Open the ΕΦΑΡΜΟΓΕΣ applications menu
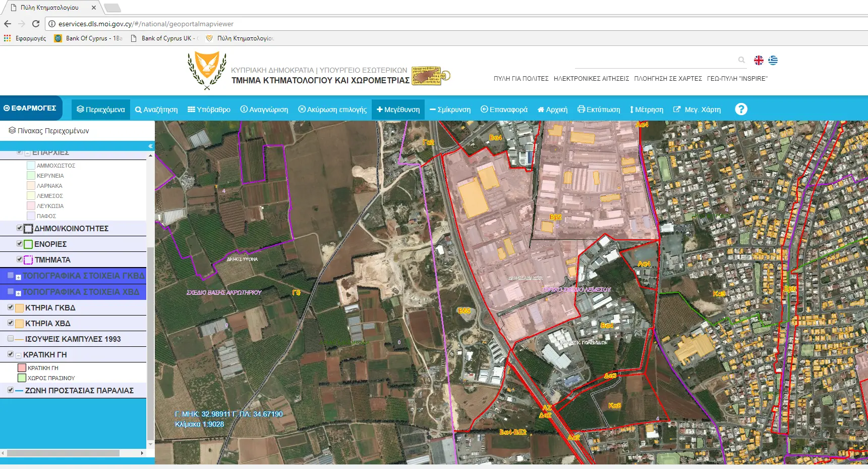 tap(30, 108)
